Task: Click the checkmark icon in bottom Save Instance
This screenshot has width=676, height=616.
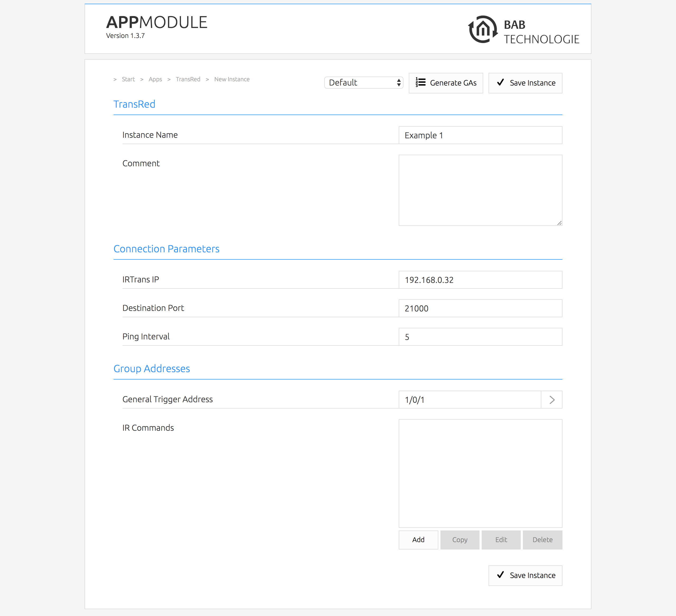Action: [500, 575]
